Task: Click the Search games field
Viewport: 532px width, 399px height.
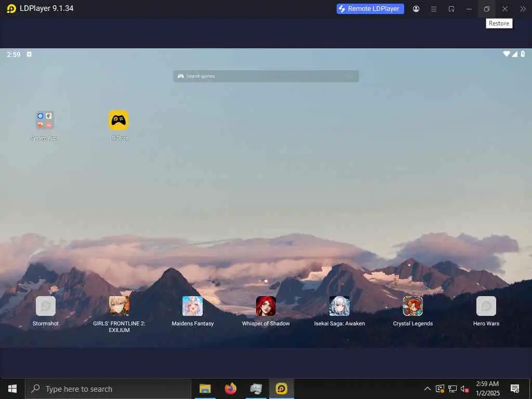Action: click(266, 76)
